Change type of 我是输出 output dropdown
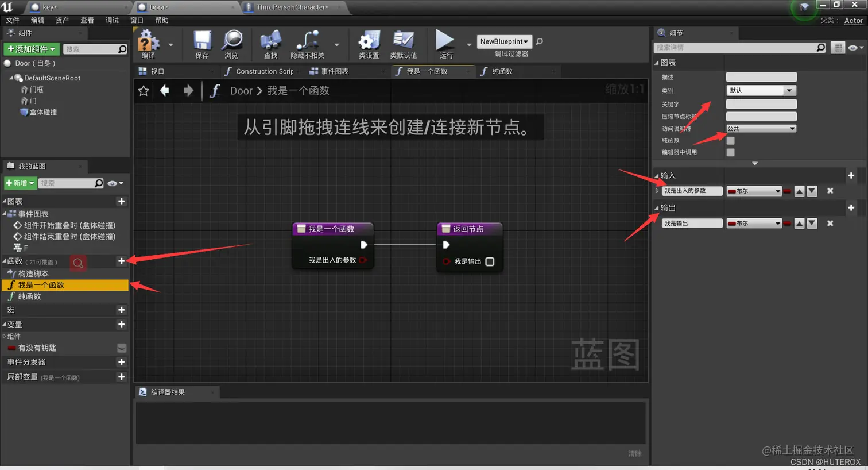The height and width of the screenshot is (470, 868). [754, 223]
